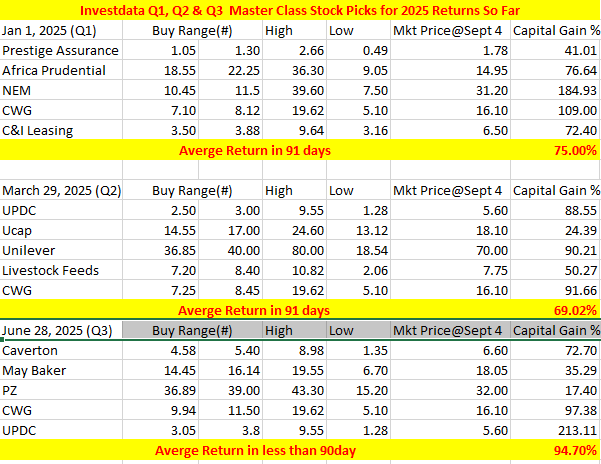Select the title cell about Master Class Stock Picks
The height and width of the screenshot is (464, 601).
coord(300,10)
